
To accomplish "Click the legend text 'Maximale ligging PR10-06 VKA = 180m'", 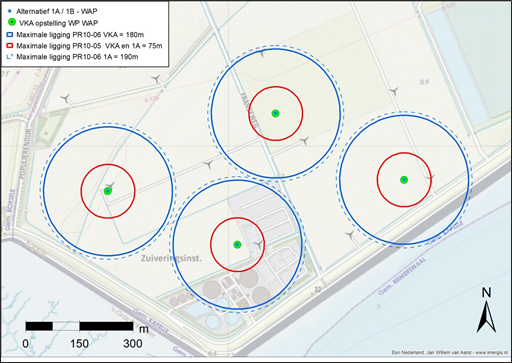I will tap(80, 35).
